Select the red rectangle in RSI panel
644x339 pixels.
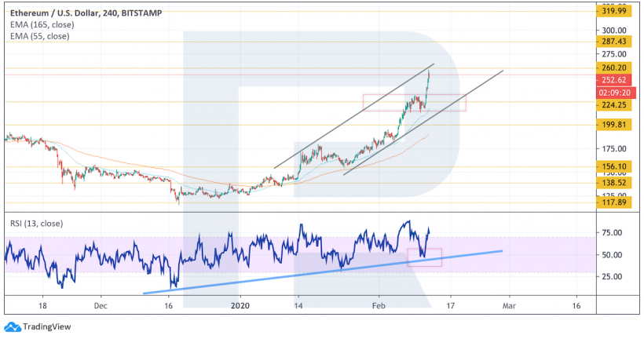coord(425,257)
